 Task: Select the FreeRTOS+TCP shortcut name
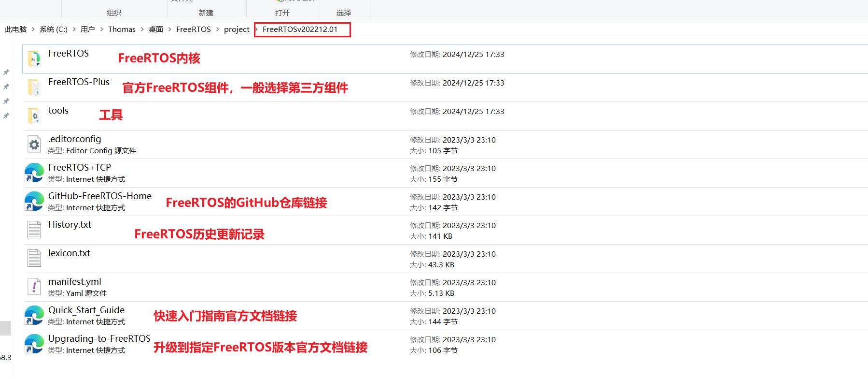pos(80,168)
